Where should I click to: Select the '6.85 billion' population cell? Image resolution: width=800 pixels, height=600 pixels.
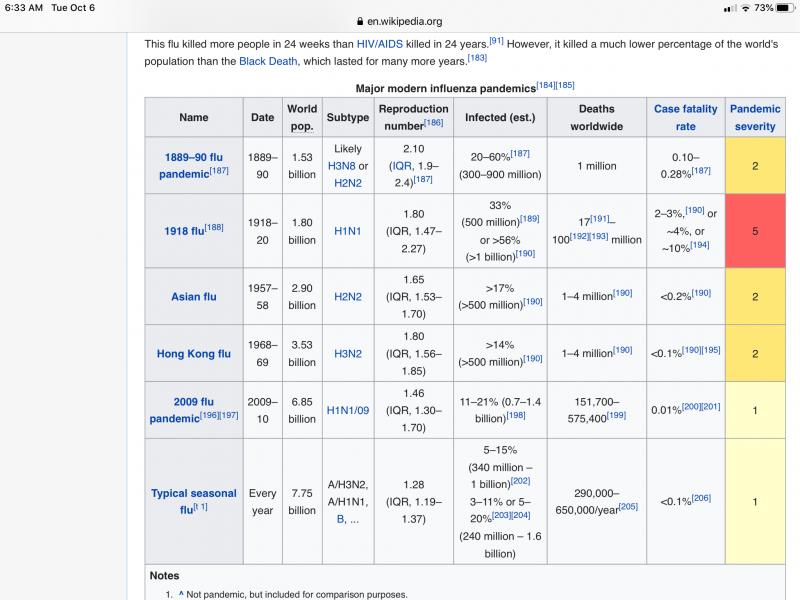pos(302,410)
